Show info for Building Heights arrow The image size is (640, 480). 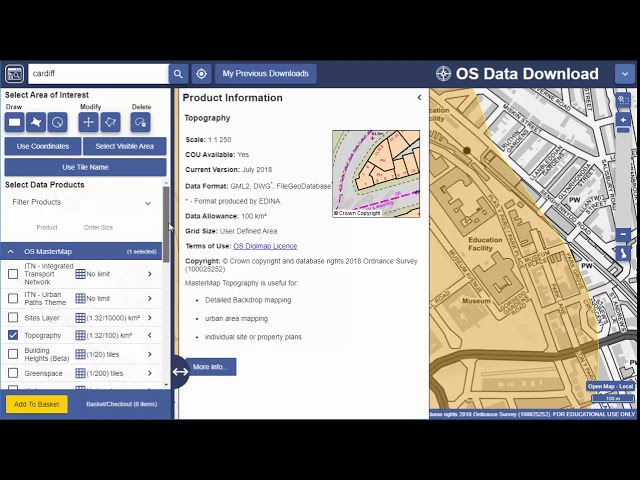pyautogui.click(x=150, y=354)
